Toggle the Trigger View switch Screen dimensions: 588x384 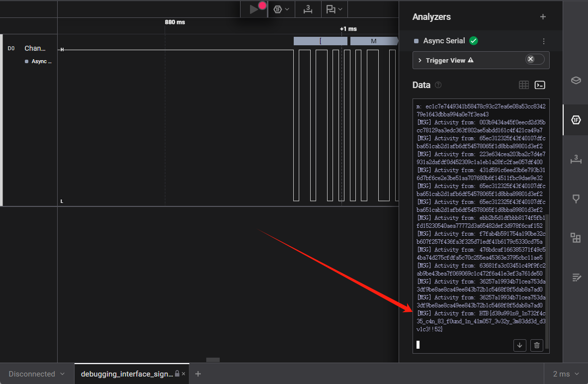tap(535, 60)
